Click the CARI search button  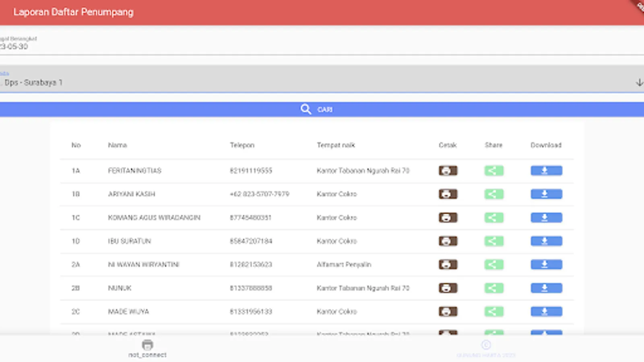[x=322, y=109]
